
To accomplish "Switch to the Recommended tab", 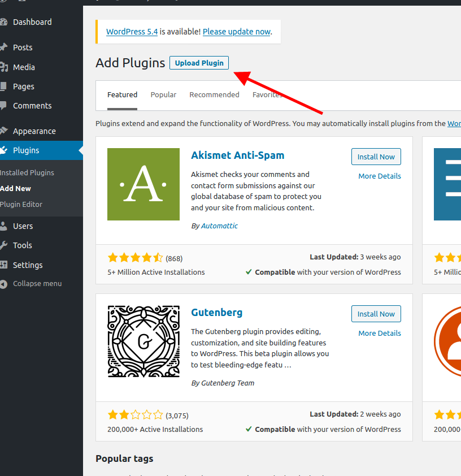I will click(x=215, y=95).
